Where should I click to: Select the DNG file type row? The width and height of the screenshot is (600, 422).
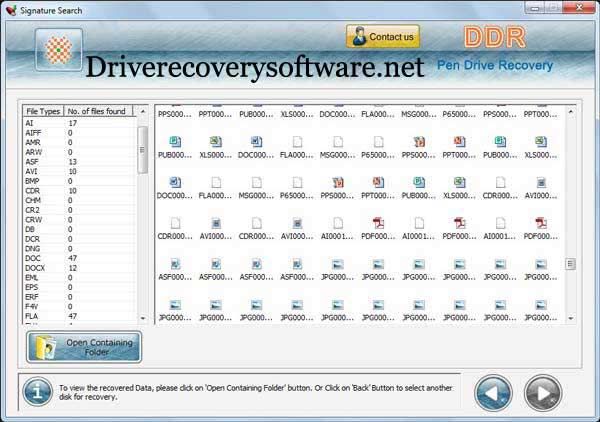click(x=79, y=249)
